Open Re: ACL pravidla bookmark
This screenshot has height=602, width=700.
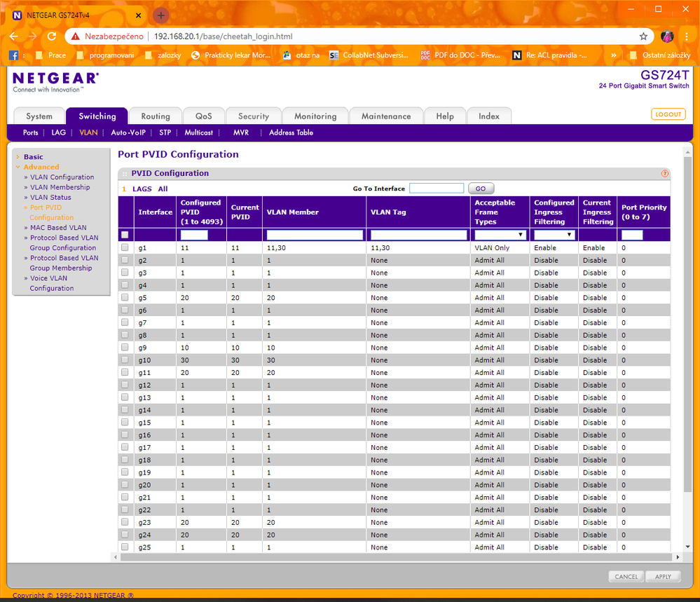(549, 55)
